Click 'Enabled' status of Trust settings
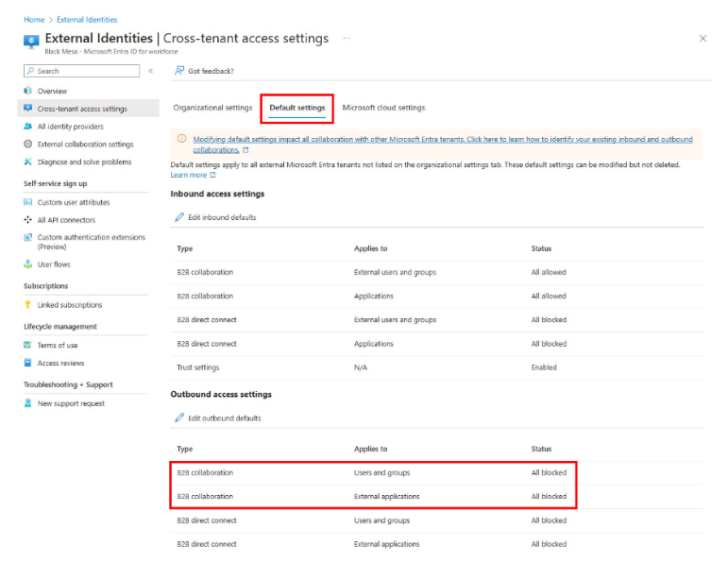 [x=544, y=367]
